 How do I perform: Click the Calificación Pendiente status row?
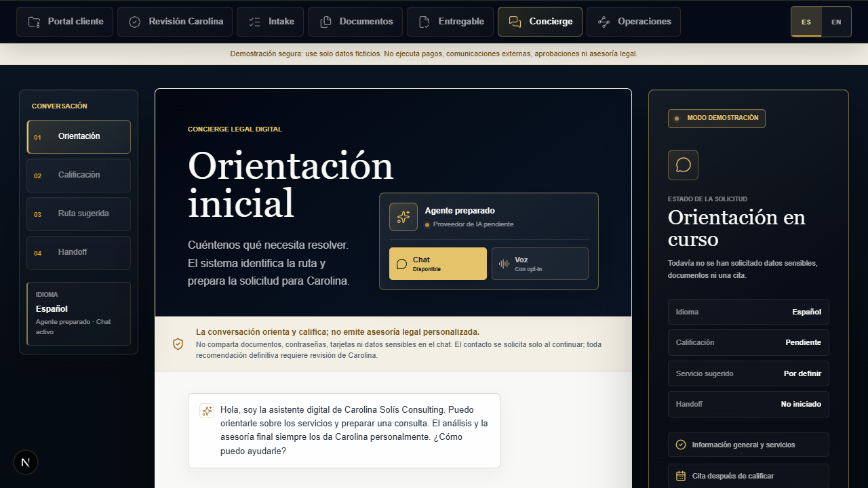[x=749, y=342]
